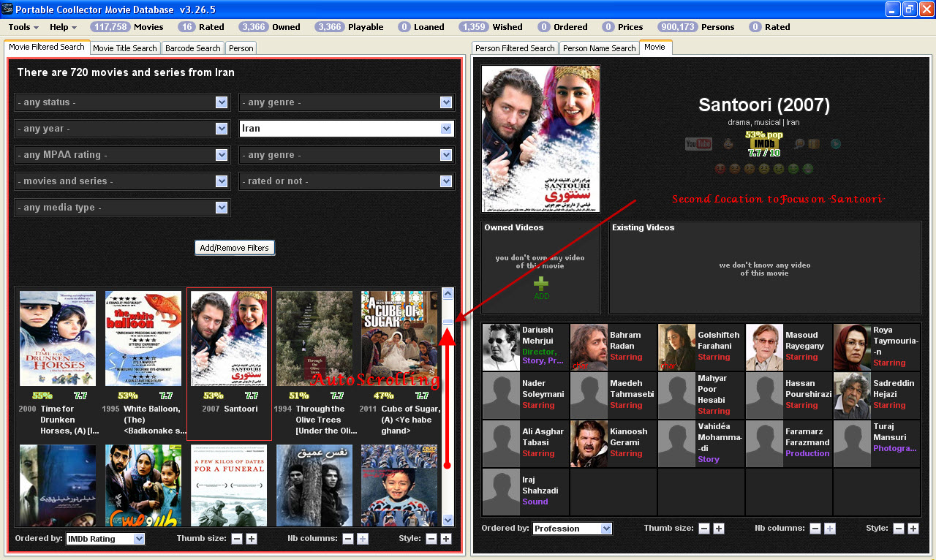Select Time for Drunken Horses poster
The height and width of the screenshot is (560, 936).
point(58,338)
